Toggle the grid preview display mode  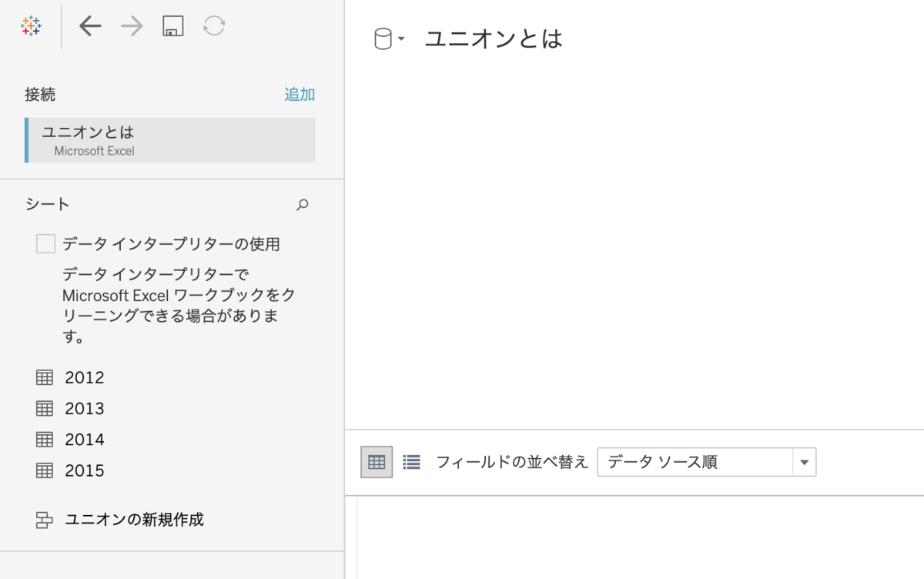tap(375, 462)
